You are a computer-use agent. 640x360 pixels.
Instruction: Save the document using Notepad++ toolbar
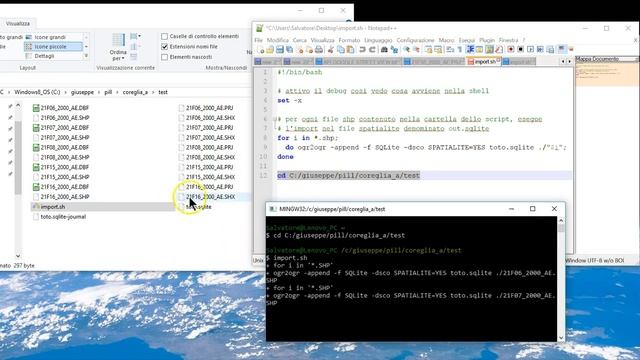[x=280, y=50]
